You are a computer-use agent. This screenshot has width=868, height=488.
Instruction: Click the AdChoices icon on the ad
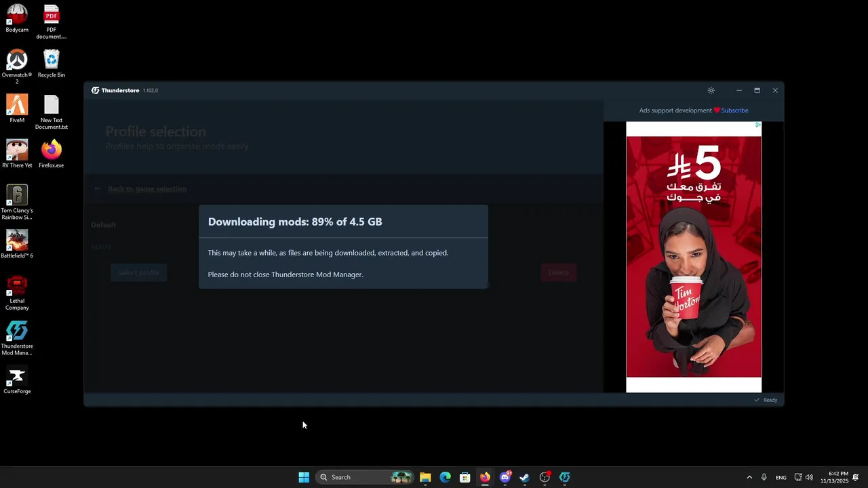757,125
